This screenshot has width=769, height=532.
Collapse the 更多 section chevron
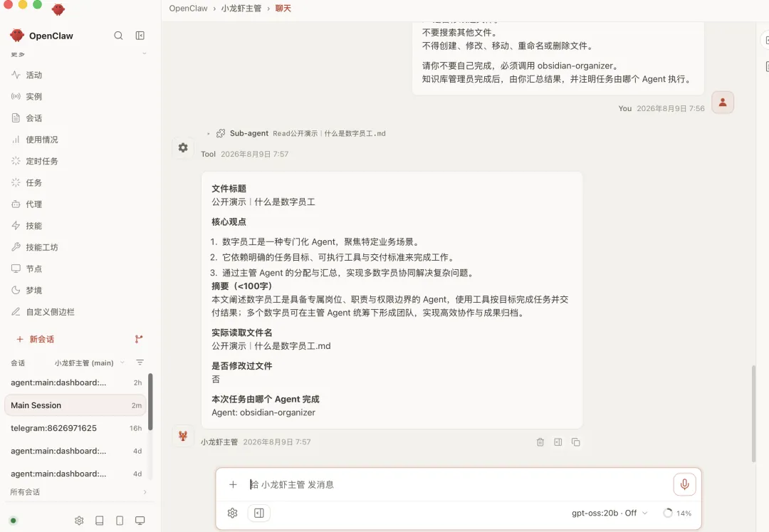tap(144, 53)
